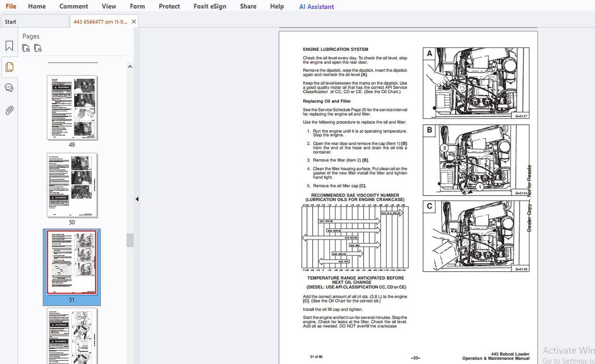595x364 pixels.
Task: Click the Foxit eSign menu item
Action: pyautogui.click(x=210, y=6)
